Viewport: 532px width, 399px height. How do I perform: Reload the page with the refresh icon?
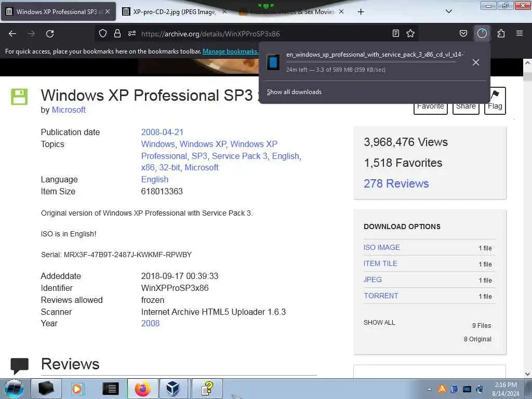tap(50, 34)
